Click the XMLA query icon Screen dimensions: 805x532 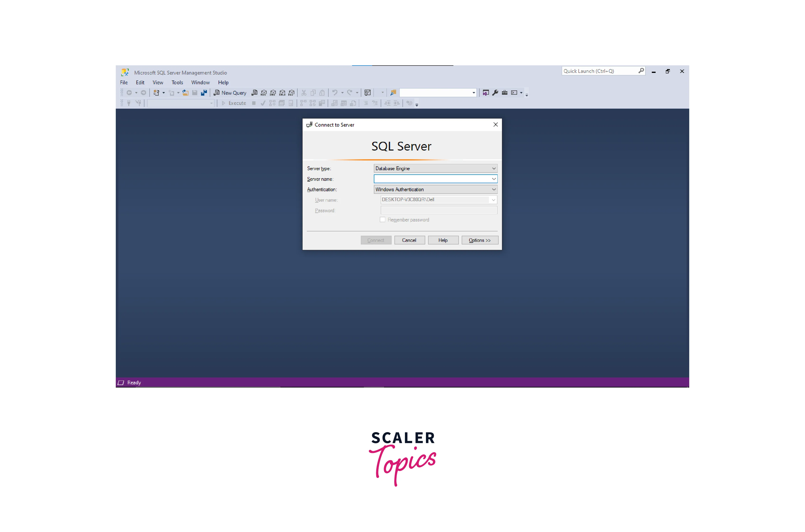[282, 93]
